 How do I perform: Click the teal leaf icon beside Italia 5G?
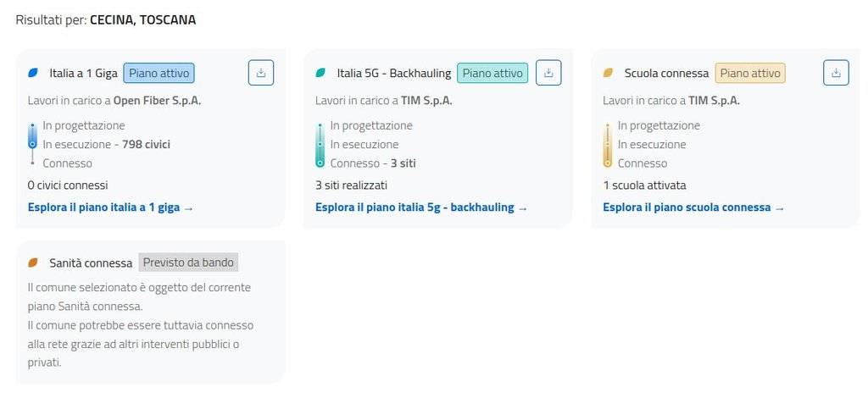(320, 73)
